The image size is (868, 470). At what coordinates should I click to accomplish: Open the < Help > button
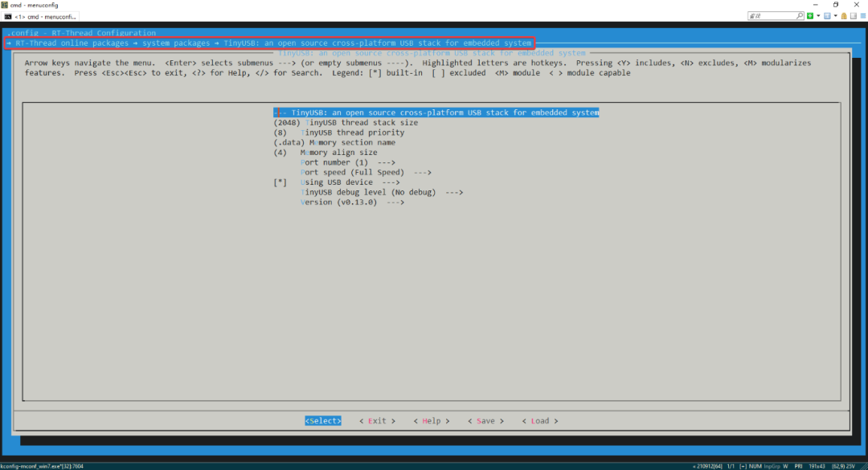pos(432,421)
